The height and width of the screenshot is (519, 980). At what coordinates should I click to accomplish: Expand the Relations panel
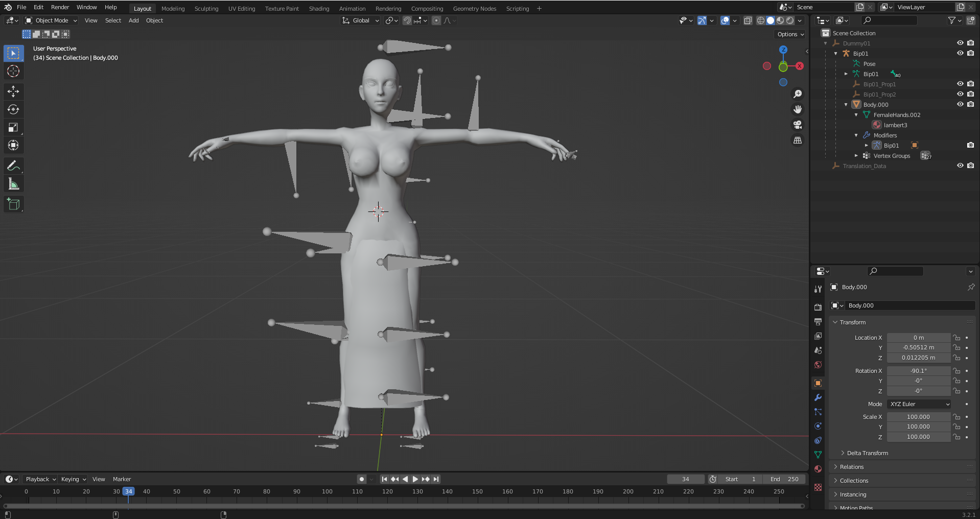click(x=851, y=467)
